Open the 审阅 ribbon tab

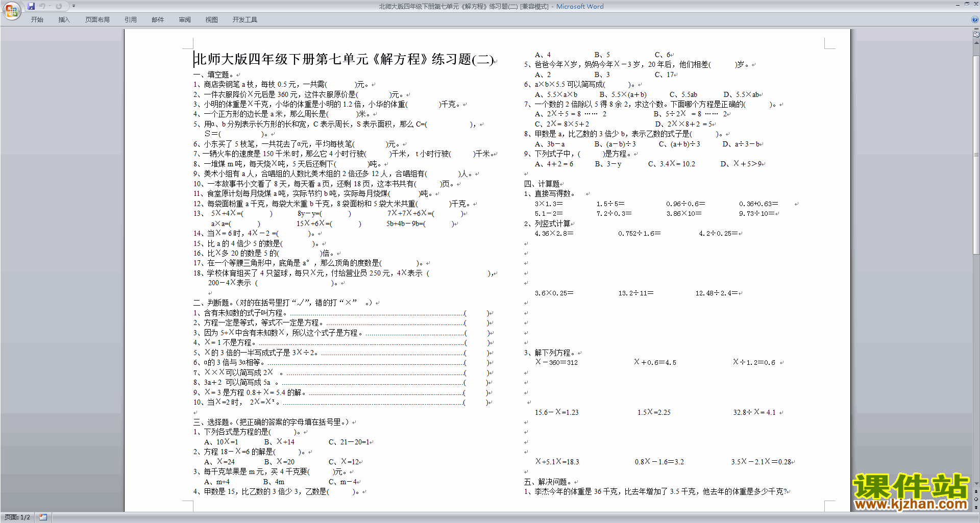(x=185, y=20)
